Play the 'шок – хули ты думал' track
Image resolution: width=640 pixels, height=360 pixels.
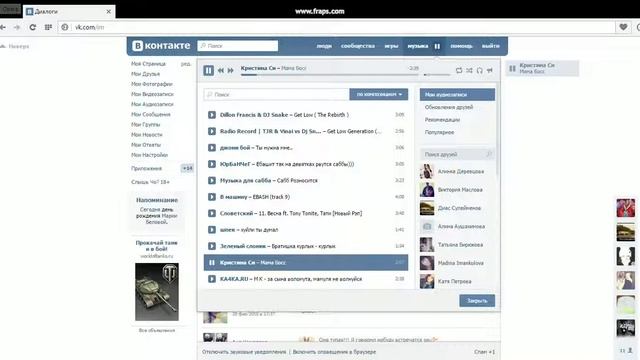click(212, 230)
